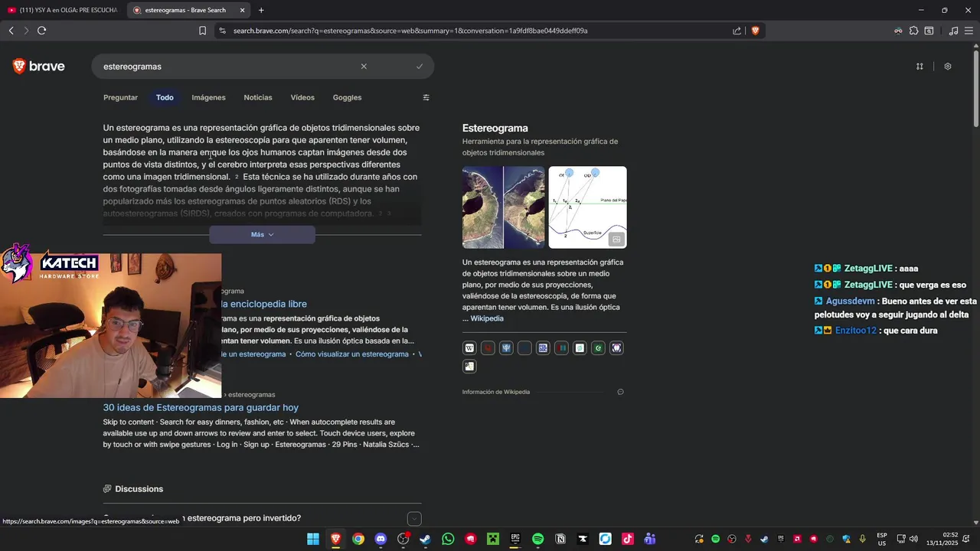
Task: Click the share icon in the address bar
Action: coord(737,31)
